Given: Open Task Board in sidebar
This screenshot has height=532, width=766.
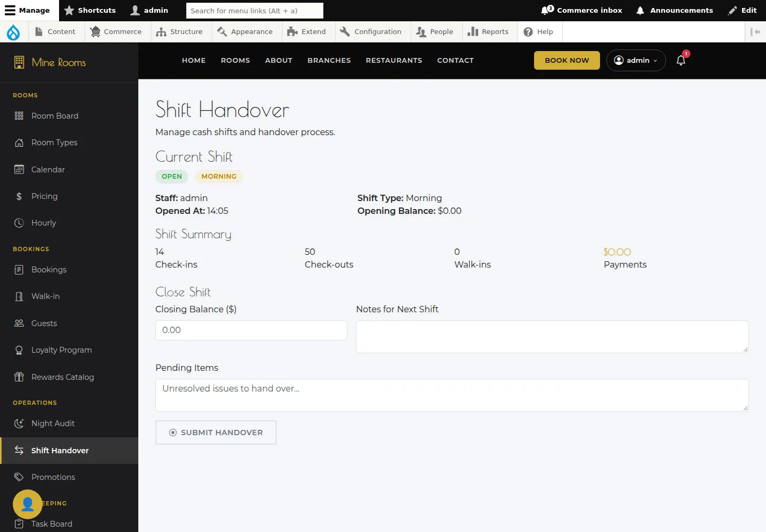Looking at the screenshot, I should click(x=69, y=524).
